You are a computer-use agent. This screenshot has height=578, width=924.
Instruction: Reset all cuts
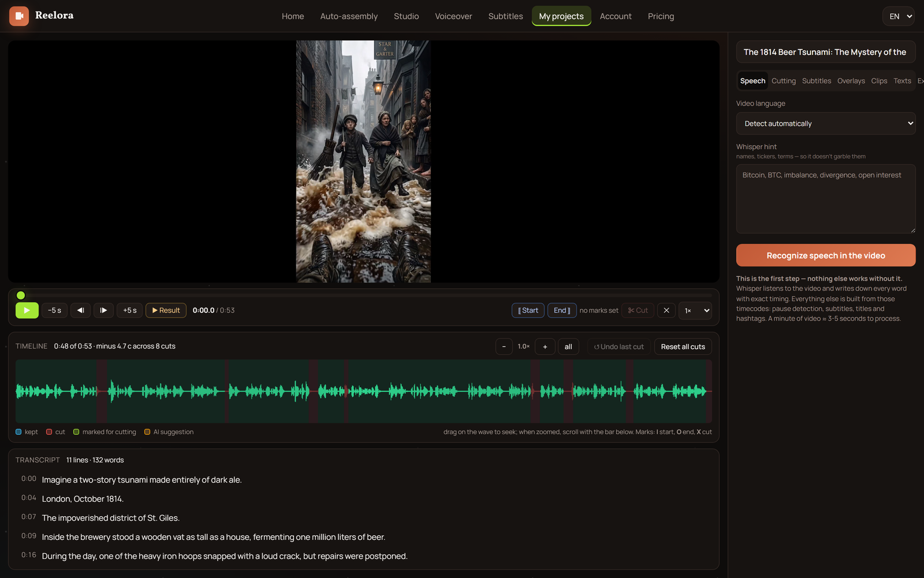[683, 347]
